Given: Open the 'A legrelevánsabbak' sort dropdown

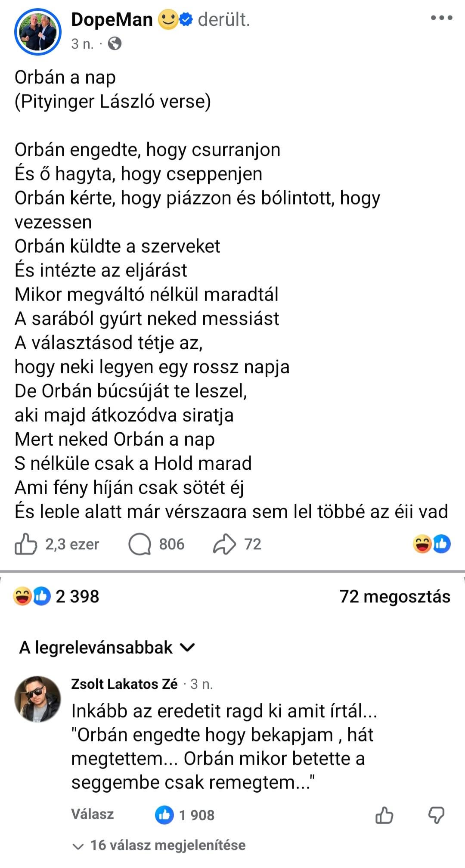Looking at the screenshot, I should coord(107,648).
